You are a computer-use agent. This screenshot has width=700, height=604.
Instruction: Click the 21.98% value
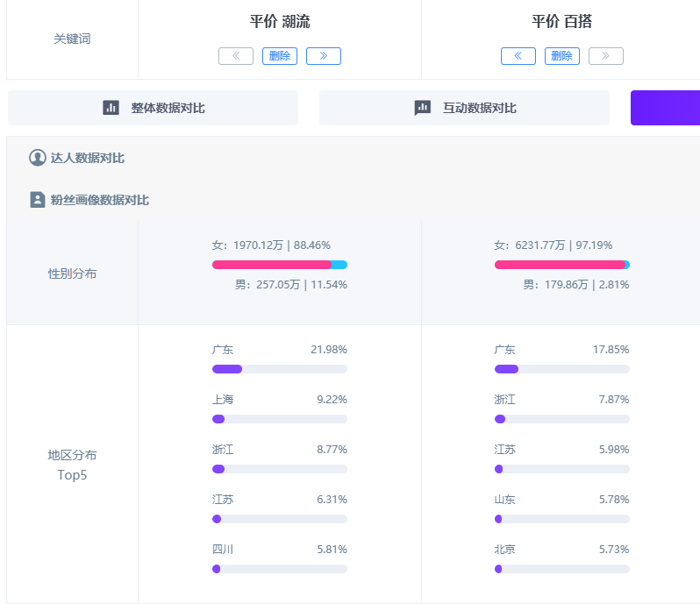point(329,350)
